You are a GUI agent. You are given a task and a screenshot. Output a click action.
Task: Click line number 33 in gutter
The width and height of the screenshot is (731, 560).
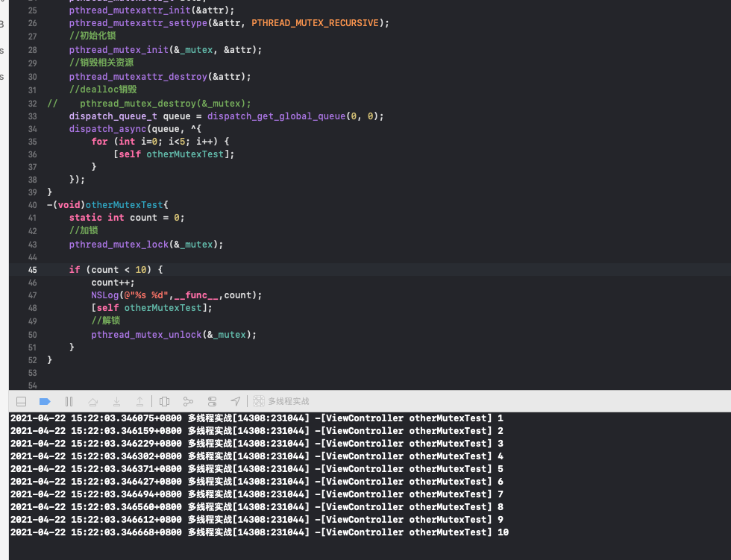pyautogui.click(x=33, y=116)
